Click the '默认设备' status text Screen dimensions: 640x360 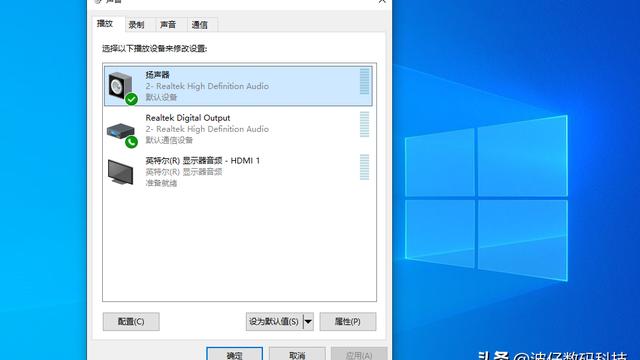[x=161, y=97]
